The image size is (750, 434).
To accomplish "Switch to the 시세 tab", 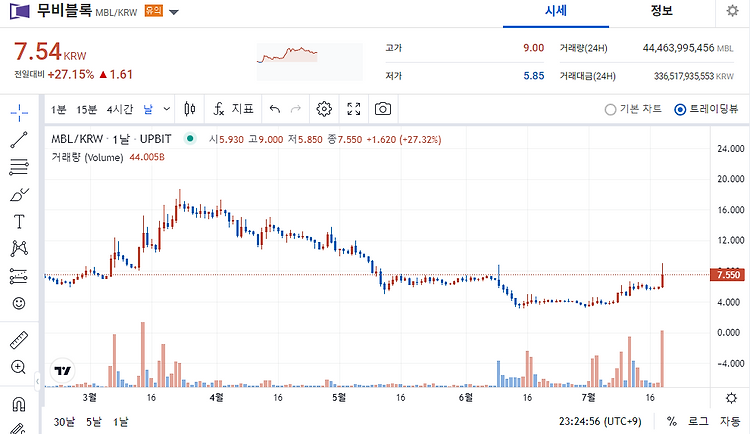I will pyautogui.click(x=556, y=11).
